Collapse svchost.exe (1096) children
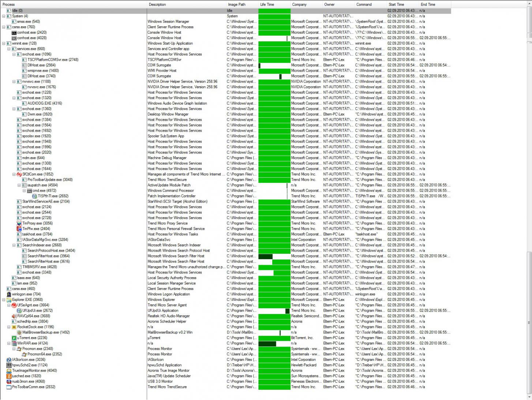Viewport: 532px width, 400px height. [x=14, y=54]
